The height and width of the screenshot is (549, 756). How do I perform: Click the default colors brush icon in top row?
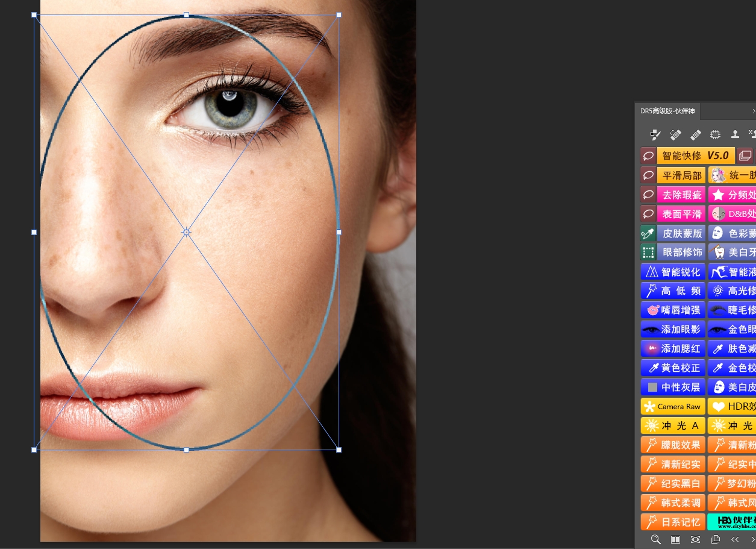[656, 134]
